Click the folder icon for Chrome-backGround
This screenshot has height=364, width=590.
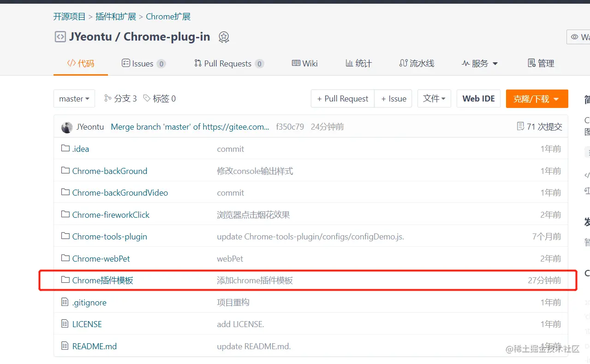click(x=66, y=171)
